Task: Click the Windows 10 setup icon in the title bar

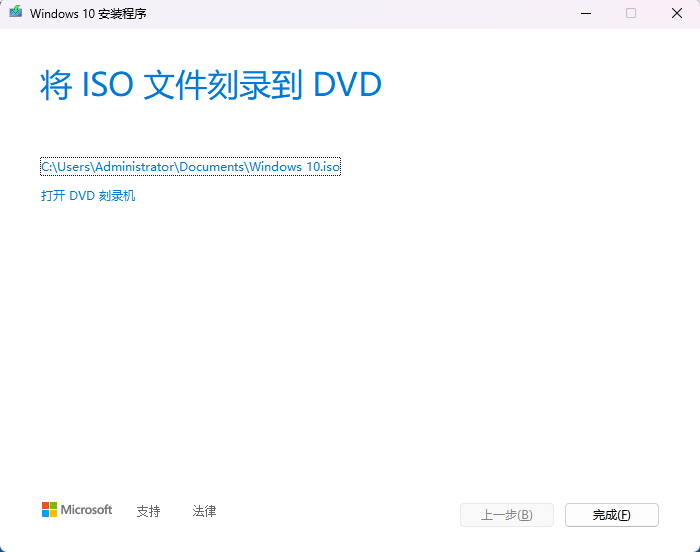Action: (x=16, y=12)
